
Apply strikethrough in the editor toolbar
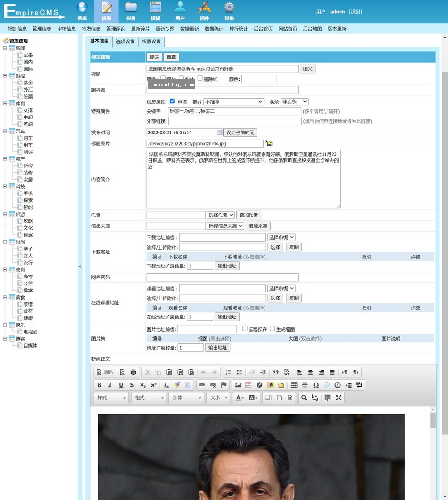click(132, 385)
